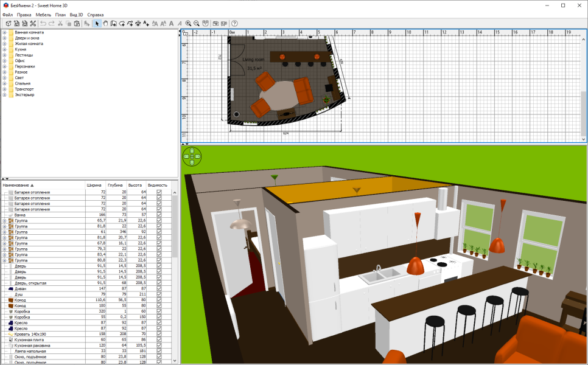588x365 pixels.
Task: Click the preferences tools icon
Action: tap(33, 24)
